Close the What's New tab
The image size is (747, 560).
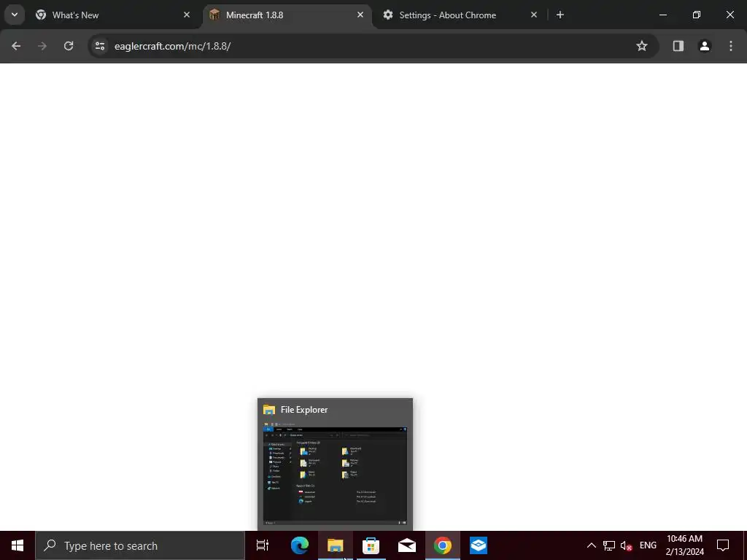coord(187,15)
